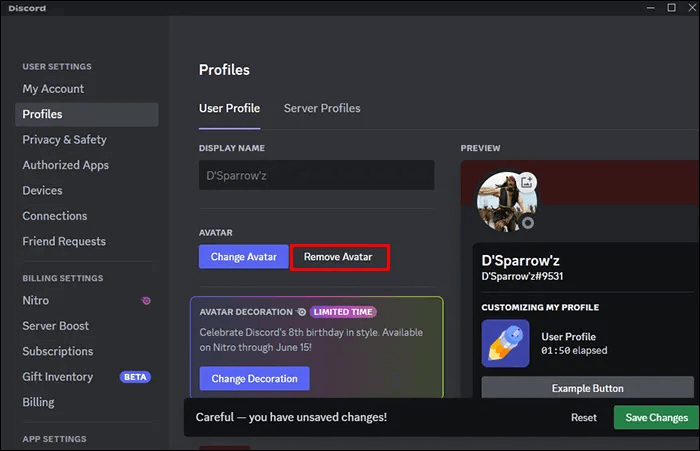Open Server Boost page
The width and height of the screenshot is (700, 451).
click(x=56, y=326)
